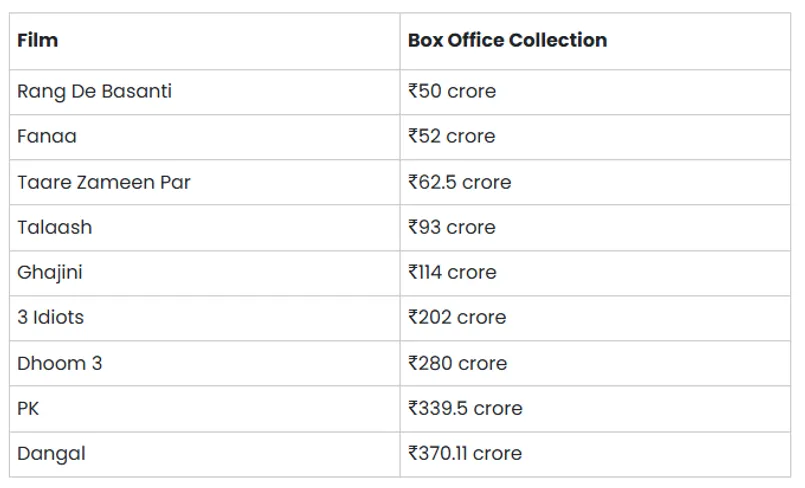Click the ₹339.5 crore value

465,408
